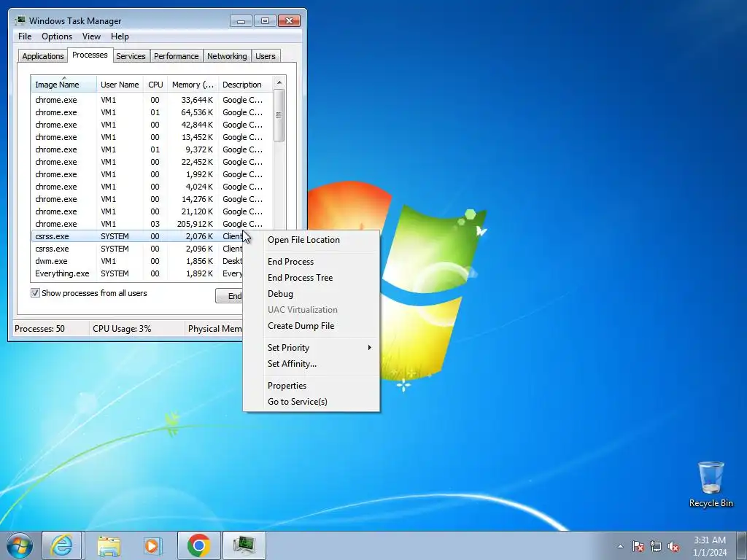747x560 pixels.
Task: Sort by Description column header
Action: 245,85
